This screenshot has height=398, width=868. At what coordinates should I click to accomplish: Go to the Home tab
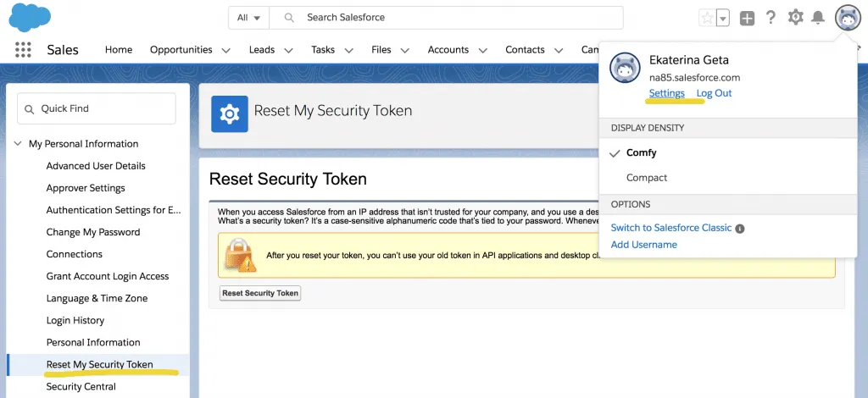tap(119, 50)
